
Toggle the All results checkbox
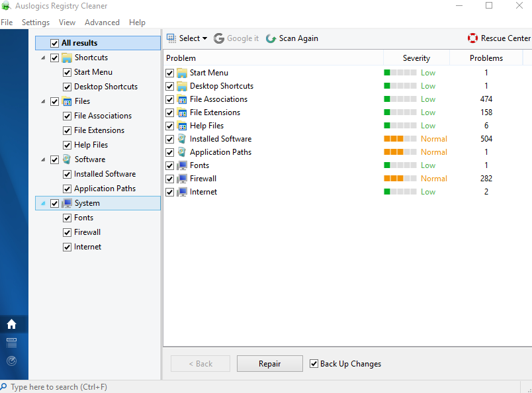click(x=55, y=43)
